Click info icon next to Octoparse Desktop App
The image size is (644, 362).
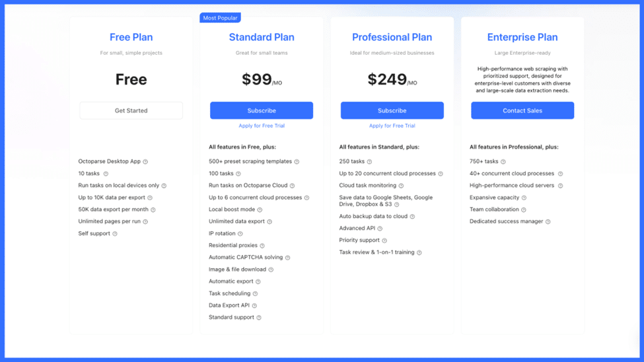tap(145, 162)
